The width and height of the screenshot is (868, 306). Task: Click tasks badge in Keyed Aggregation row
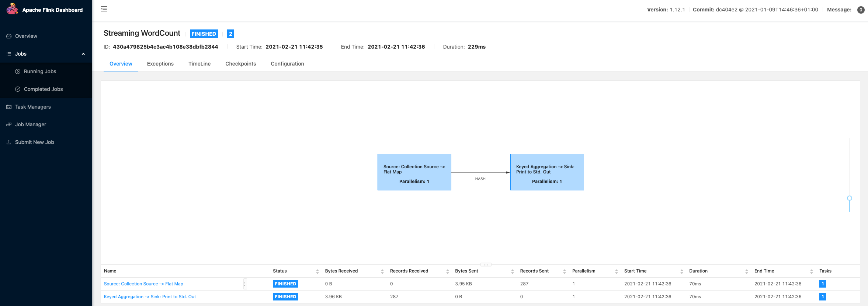click(x=822, y=297)
